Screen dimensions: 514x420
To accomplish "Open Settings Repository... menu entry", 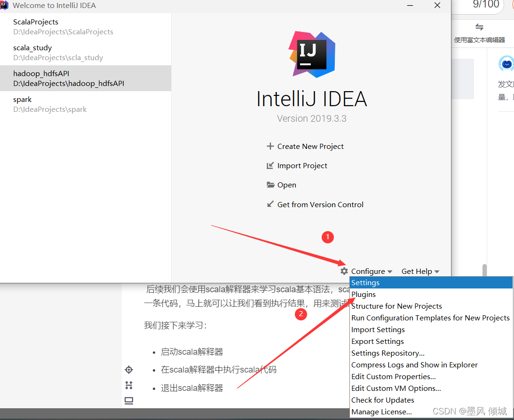I will pyautogui.click(x=431, y=353).
